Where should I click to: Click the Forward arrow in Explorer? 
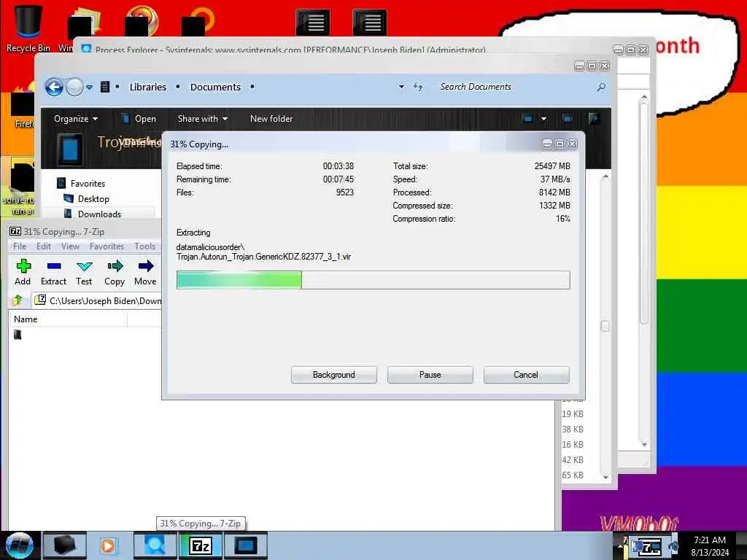click(x=74, y=87)
